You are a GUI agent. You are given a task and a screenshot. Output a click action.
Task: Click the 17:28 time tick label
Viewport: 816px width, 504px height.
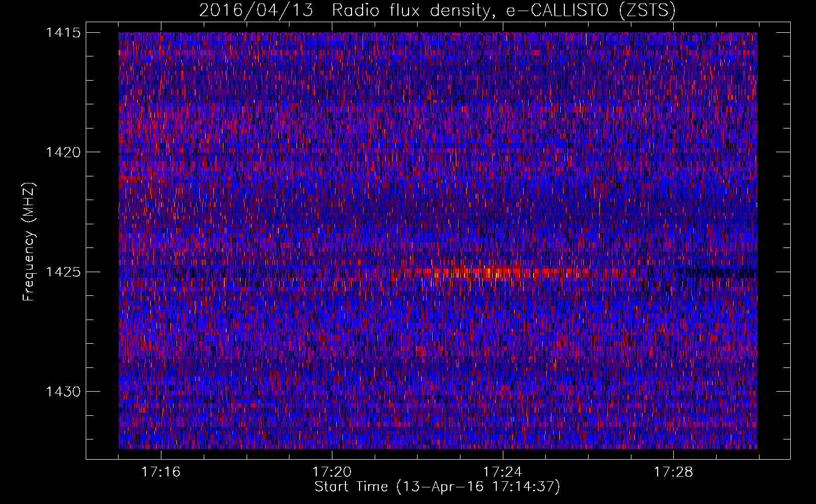(x=674, y=472)
